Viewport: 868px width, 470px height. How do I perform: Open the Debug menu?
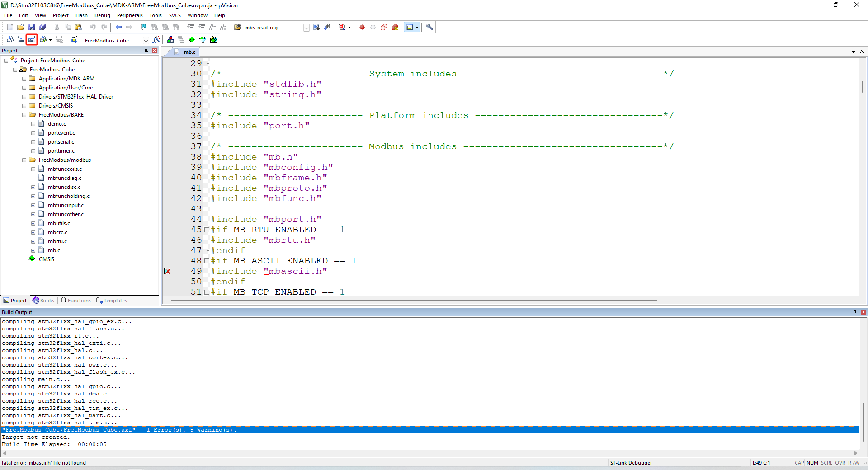coord(102,15)
